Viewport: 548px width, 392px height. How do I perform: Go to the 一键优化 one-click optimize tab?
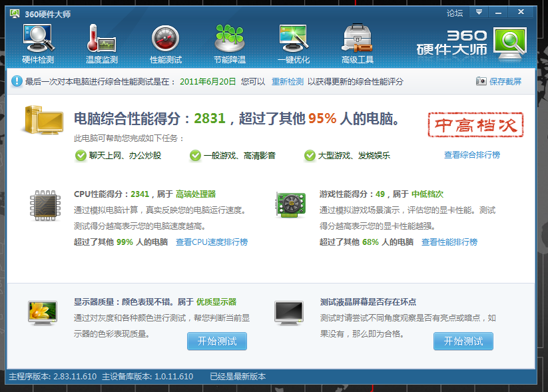(294, 45)
